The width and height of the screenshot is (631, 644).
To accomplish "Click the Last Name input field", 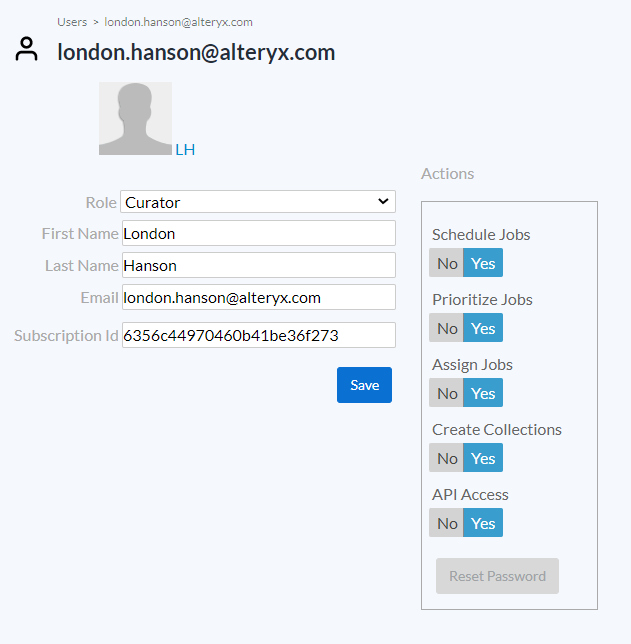I will tap(258, 265).
